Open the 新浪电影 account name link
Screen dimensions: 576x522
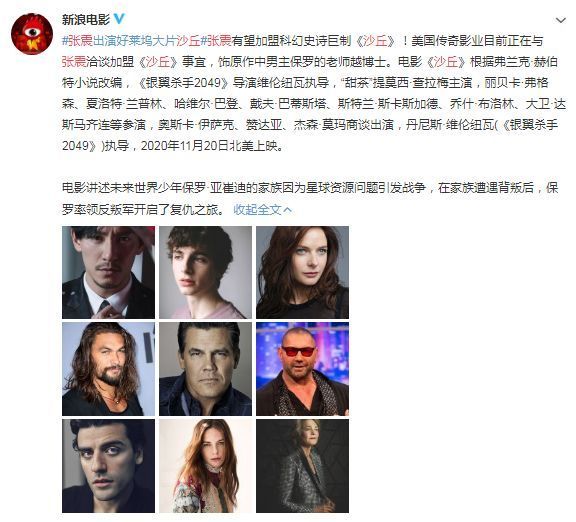(x=86, y=19)
